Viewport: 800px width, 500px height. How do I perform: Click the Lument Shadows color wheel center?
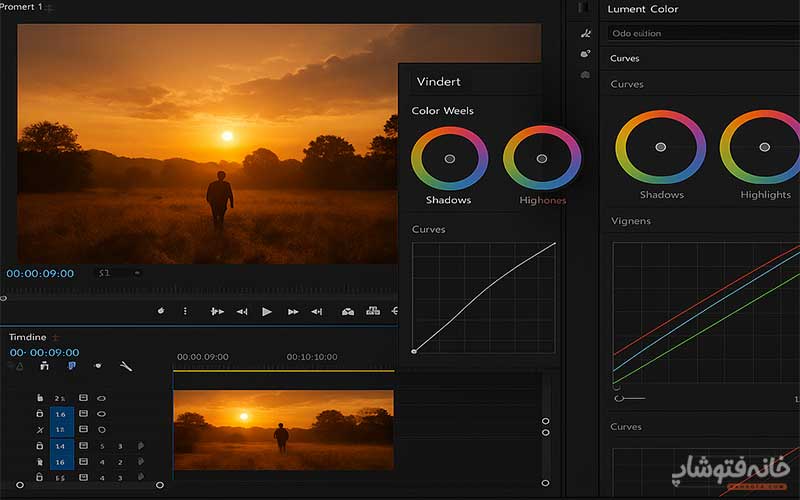pyautogui.click(x=660, y=147)
